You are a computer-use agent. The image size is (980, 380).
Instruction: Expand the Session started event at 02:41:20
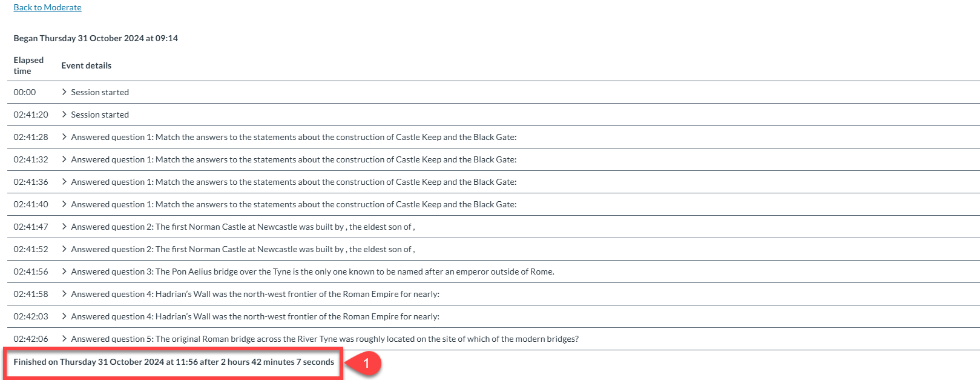[x=65, y=115]
